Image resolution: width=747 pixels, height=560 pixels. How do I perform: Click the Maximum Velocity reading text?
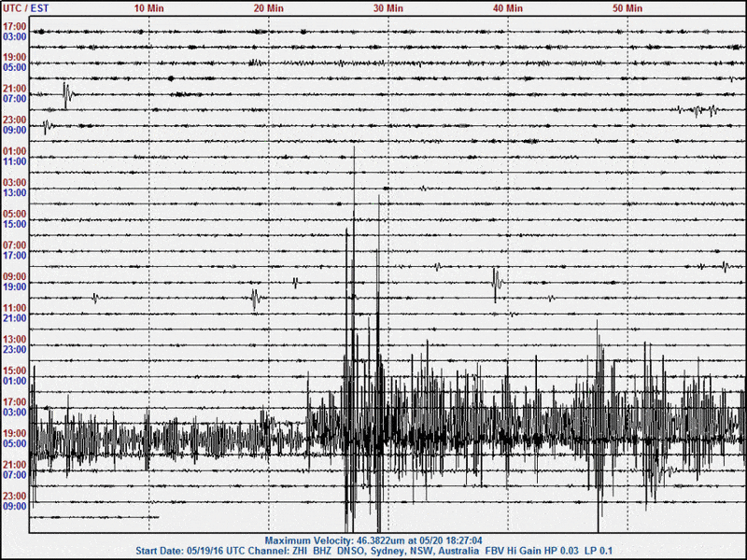(x=373, y=540)
